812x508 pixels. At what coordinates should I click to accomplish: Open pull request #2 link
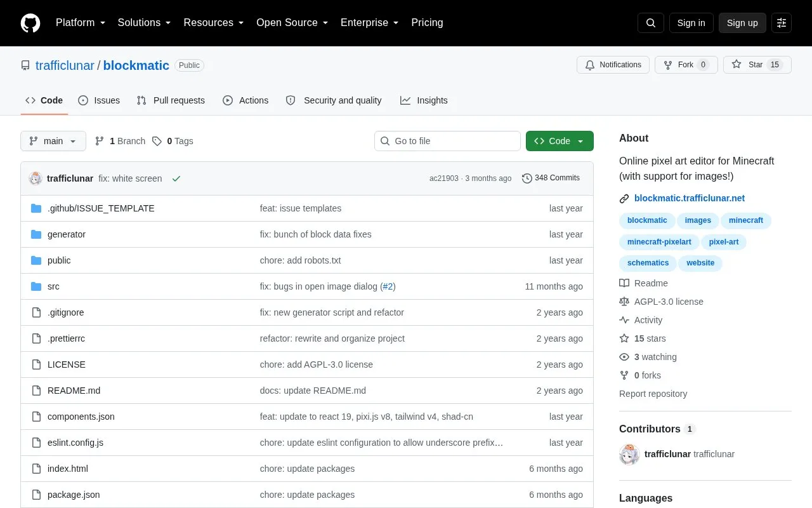[x=388, y=286]
